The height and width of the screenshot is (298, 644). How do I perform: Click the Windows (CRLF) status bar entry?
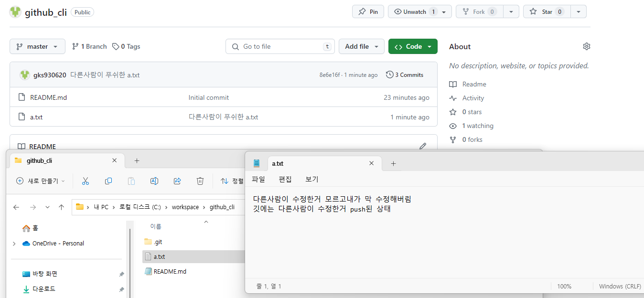coord(620,286)
